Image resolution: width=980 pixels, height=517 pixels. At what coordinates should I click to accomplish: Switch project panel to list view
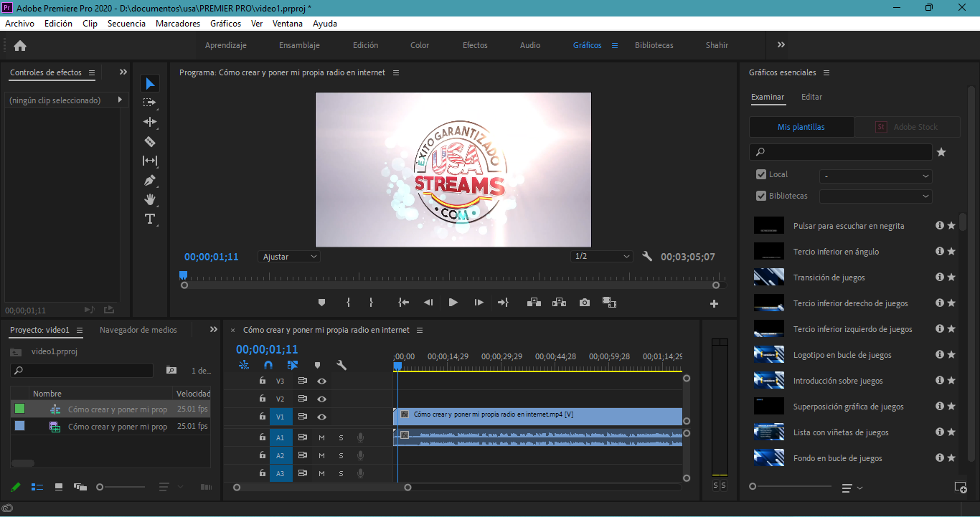tap(37, 487)
